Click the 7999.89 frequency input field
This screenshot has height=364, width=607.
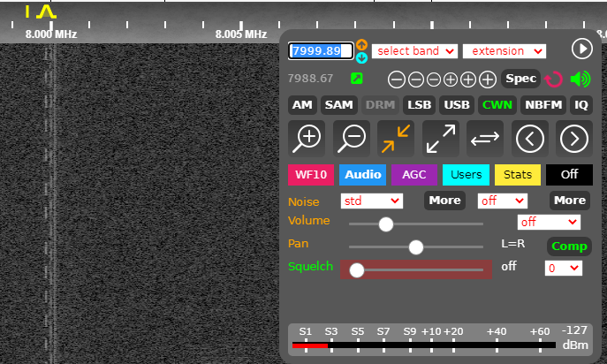click(x=321, y=51)
